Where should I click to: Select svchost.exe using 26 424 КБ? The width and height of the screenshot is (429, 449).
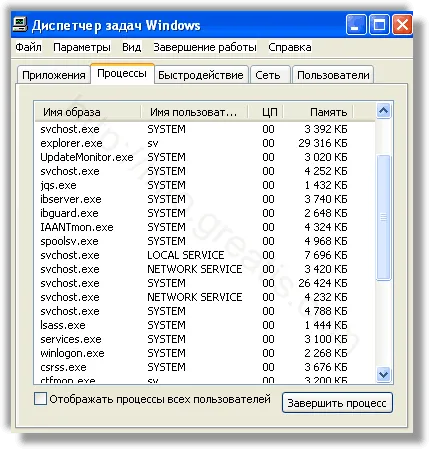(x=205, y=283)
